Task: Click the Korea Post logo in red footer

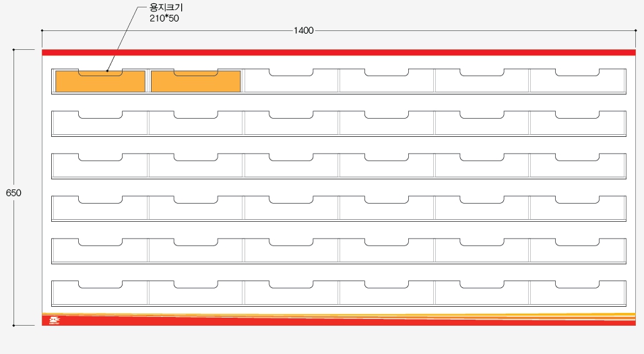Action: (55, 320)
